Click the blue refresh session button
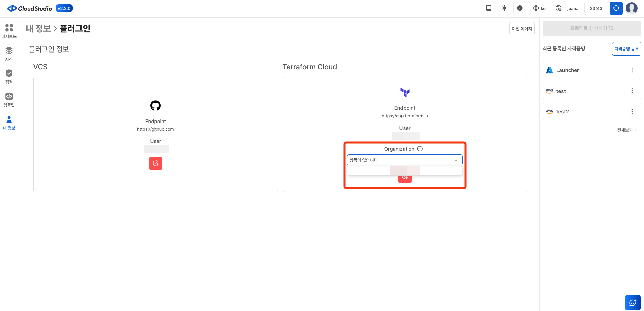644x311 pixels. pos(616,8)
